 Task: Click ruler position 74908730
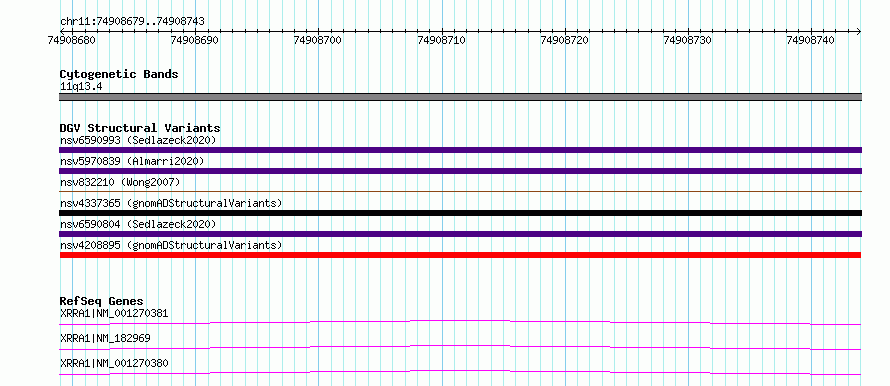tap(688, 40)
